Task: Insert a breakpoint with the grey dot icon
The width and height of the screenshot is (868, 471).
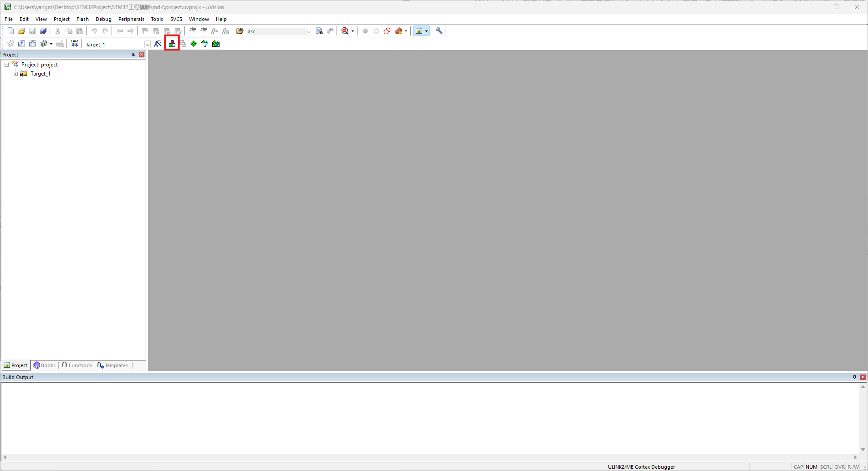Action: click(x=365, y=31)
